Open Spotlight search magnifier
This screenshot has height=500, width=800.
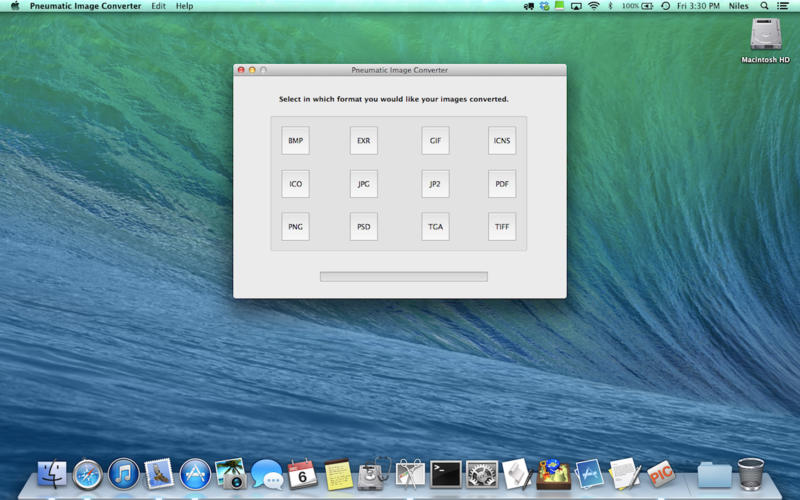tap(764, 6)
